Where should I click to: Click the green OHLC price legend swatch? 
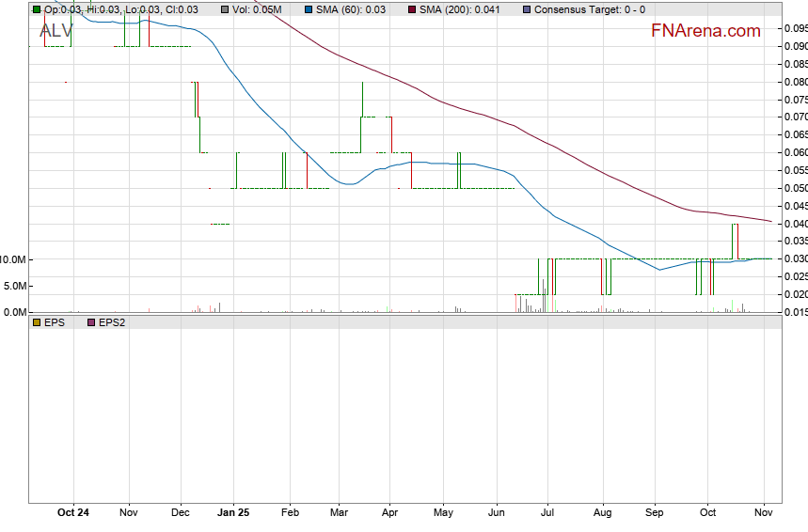coord(37,9)
